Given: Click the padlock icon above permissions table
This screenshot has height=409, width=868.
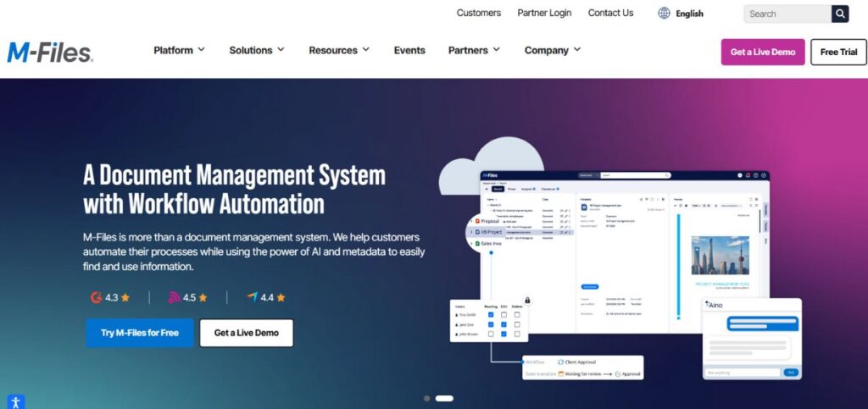Looking at the screenshot, I should [527, 300].
